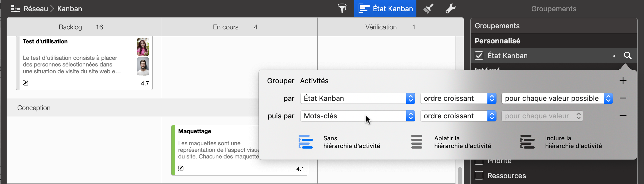Open the wrench settings icon

pos(451,9)
